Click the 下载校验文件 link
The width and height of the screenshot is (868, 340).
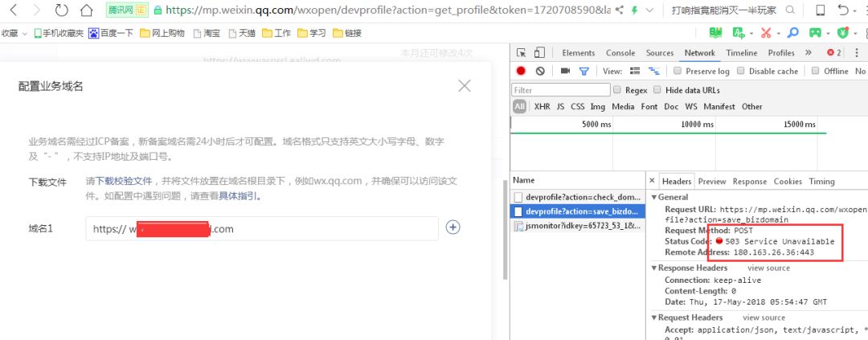click(125, 181)
